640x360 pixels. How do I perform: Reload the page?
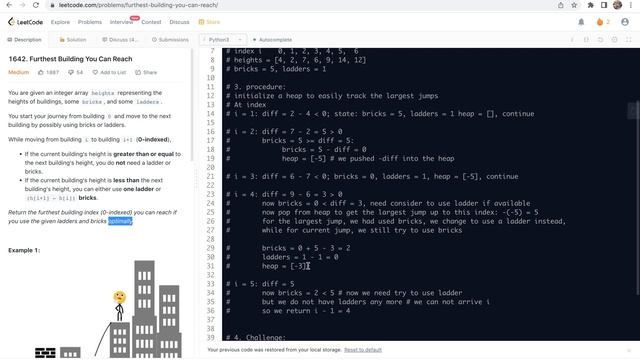36,5
